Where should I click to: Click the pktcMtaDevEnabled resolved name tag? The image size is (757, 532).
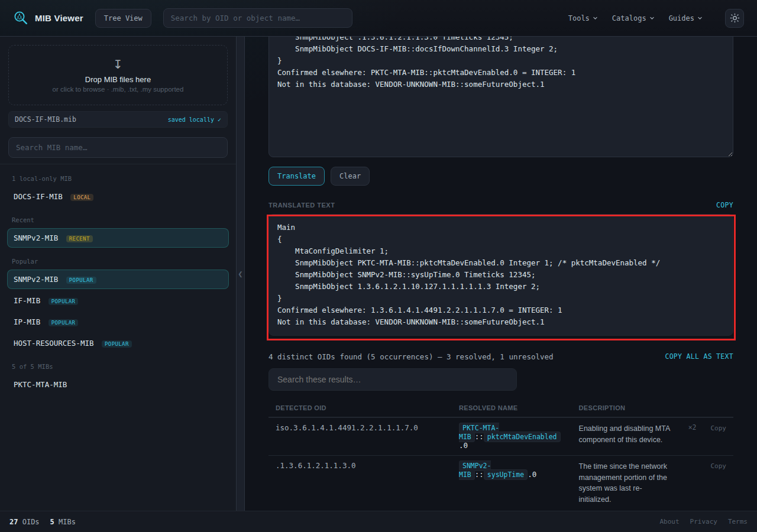522,437
